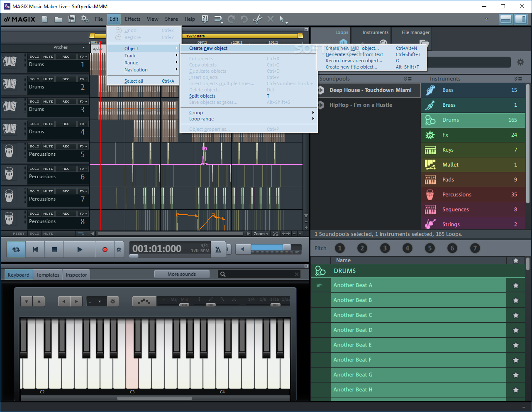
Task: Open the FX menu on track 4
Action: 83,124
